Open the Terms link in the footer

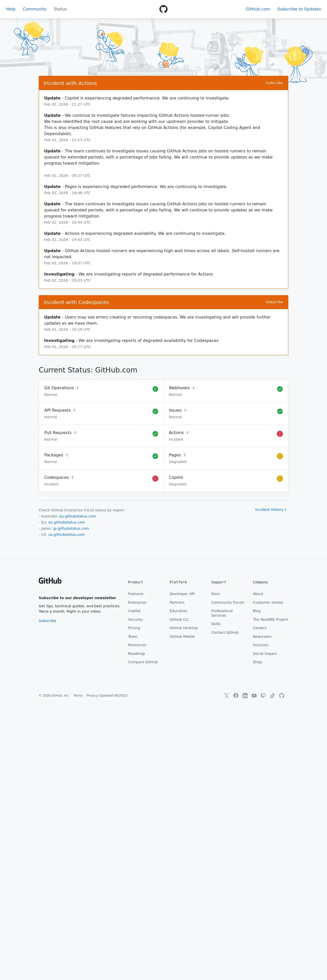78,695
